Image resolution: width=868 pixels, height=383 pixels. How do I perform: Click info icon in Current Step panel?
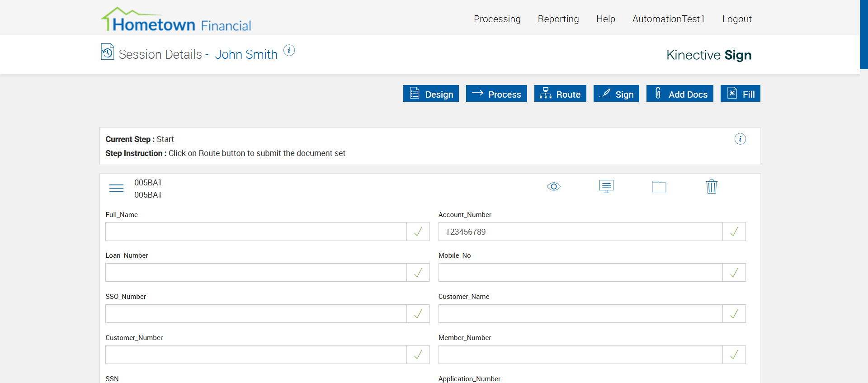pos(740,139)
